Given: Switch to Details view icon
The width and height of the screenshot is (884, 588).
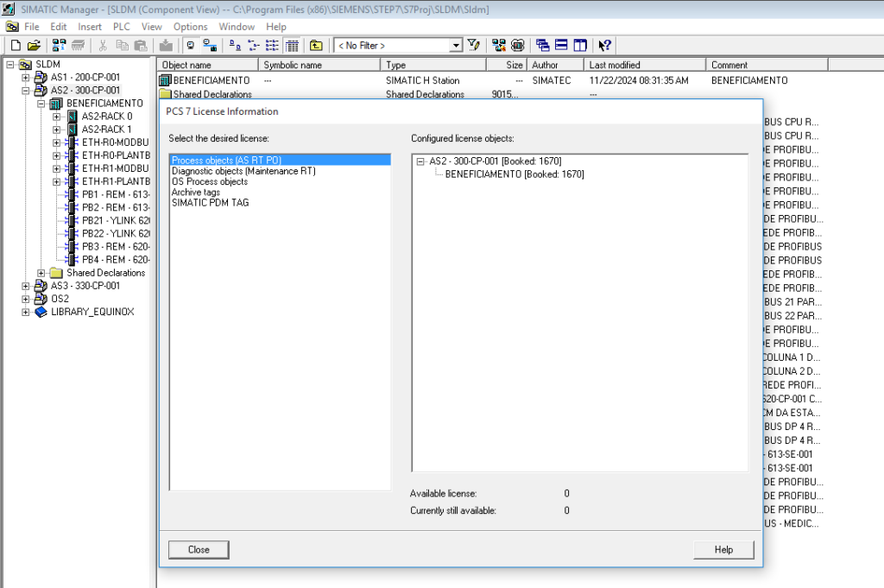Looking at the screenshot, I should [292, 46].
